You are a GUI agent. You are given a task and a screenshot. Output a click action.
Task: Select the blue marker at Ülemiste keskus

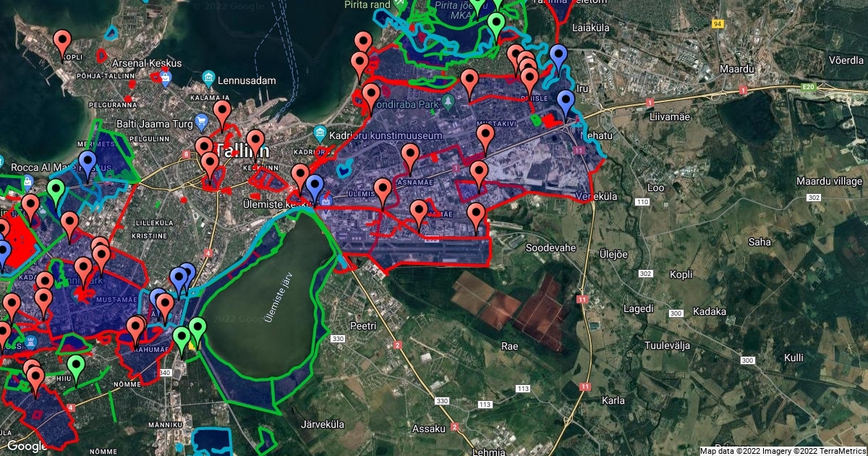314,188
